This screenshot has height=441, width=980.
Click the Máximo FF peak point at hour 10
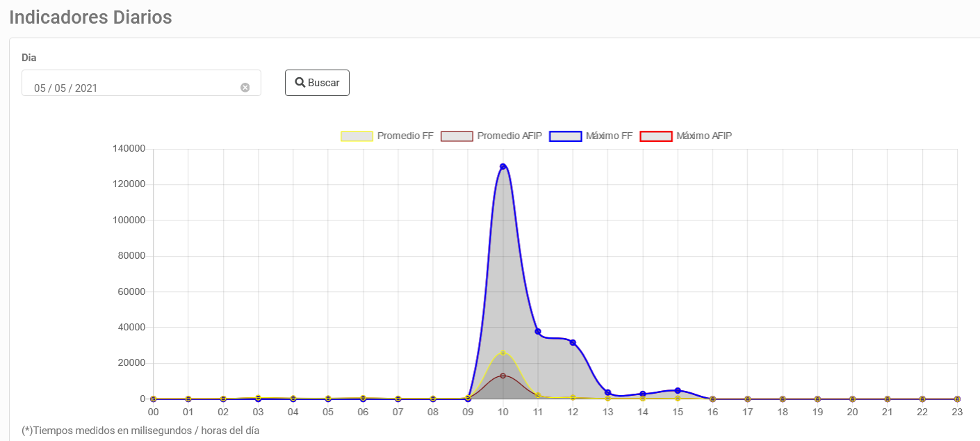tap(503, 166)
